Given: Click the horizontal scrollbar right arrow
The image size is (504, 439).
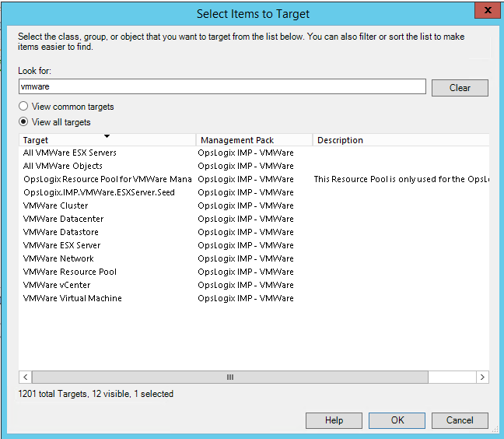Looking at the screenshot, I should click(482, 377).
